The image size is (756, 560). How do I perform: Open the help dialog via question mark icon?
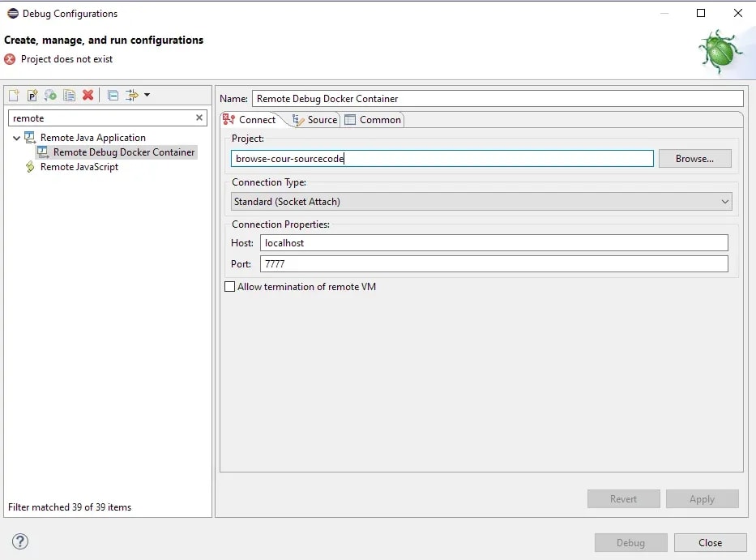coord(20,542)
